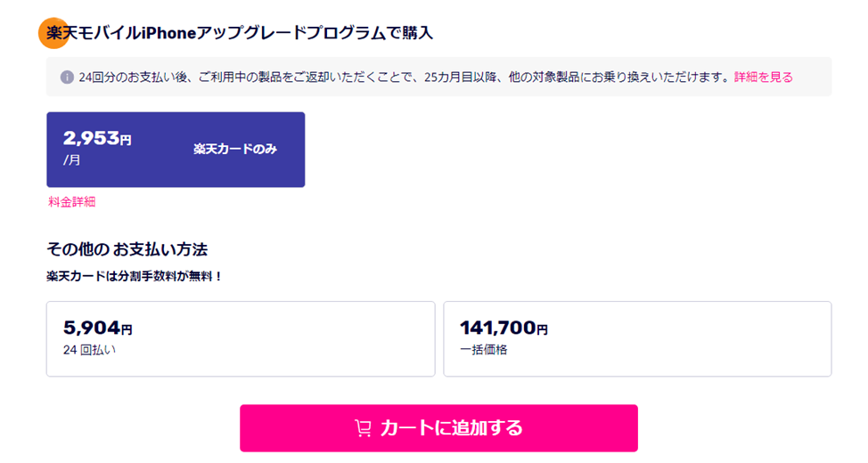Click the 5,904円 price text
The width and height of the screenshot is (868, 463).
98,328
